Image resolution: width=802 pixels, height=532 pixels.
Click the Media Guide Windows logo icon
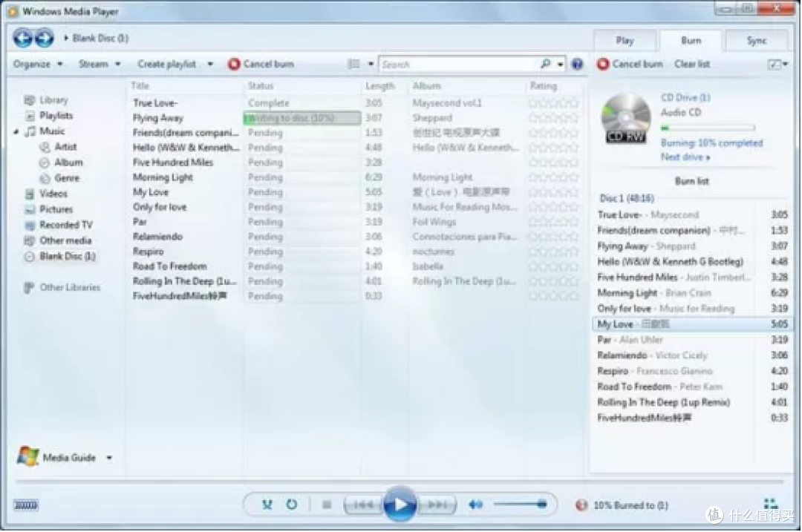click(x=27, y=456)
